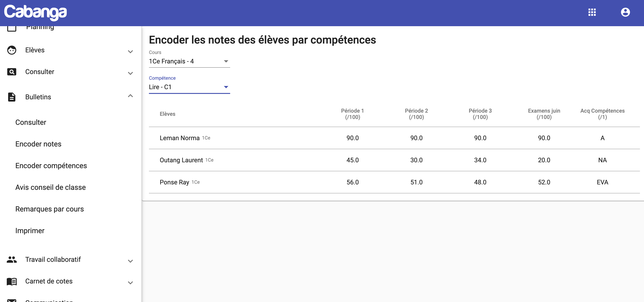This screenshot has height=302, width=644.
Task: Collapse the Bulletins menu chevron
Action: (x=130, y=96)
